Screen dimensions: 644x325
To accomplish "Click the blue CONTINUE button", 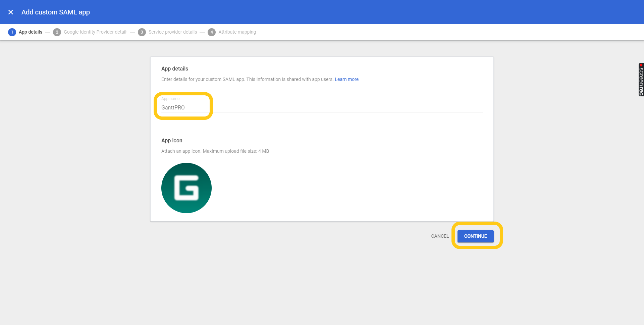I will pyautogui.click(x=475, y=236).
